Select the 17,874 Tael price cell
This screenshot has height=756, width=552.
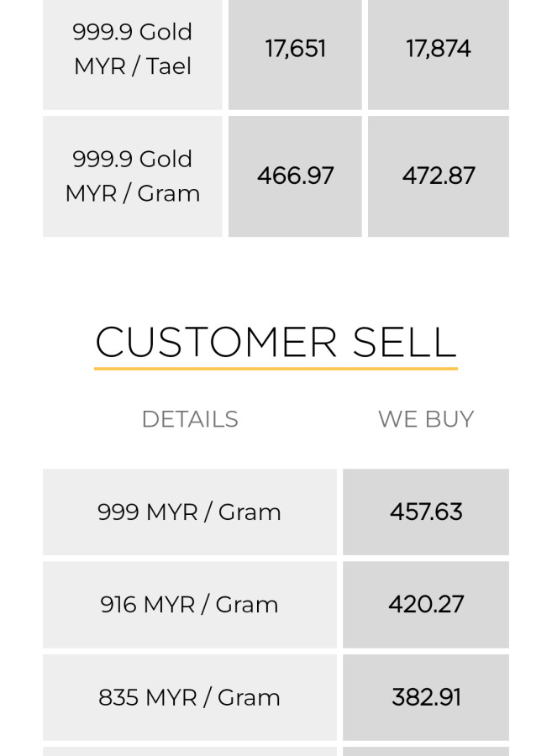pos(438,49)
